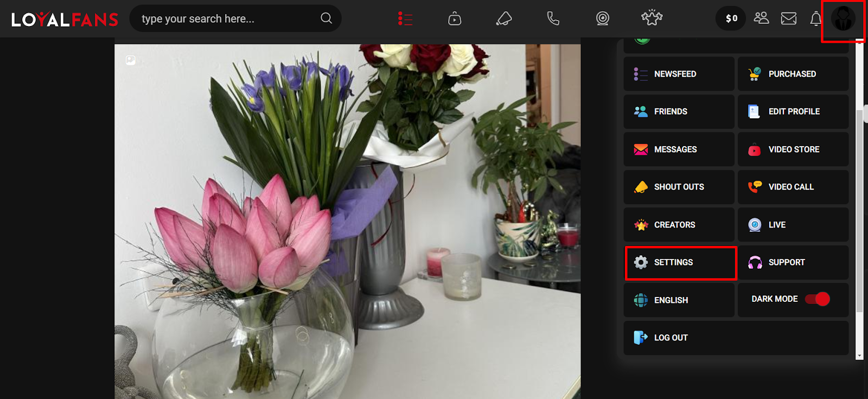This screenshot has height=399, width=868.
Task: Select PURCHASED in the menu
Action: click(x=793, y=74)
